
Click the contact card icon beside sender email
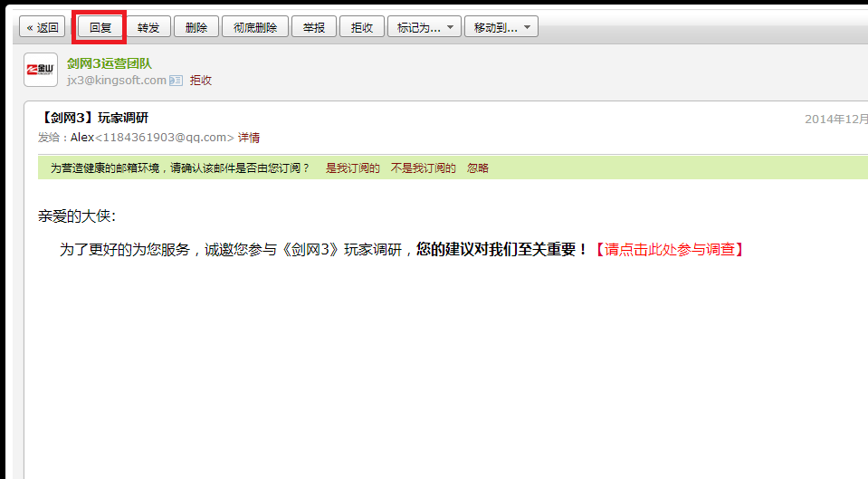click(176, 81)
